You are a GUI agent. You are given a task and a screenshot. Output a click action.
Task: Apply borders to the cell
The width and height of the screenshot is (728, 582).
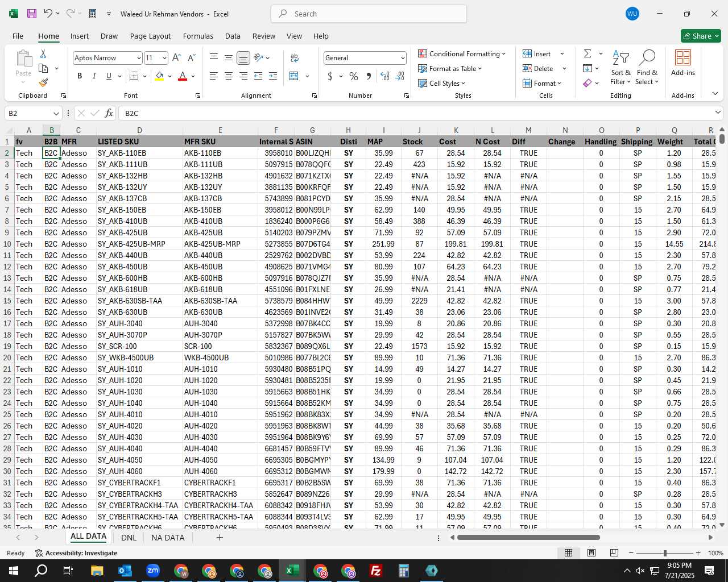click(x=134, y=76)
